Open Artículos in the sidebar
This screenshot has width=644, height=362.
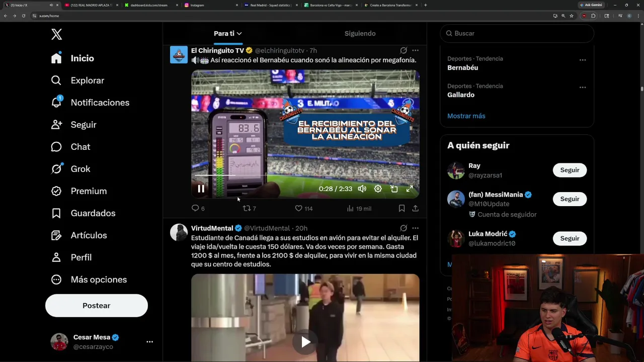click(79, 235)
